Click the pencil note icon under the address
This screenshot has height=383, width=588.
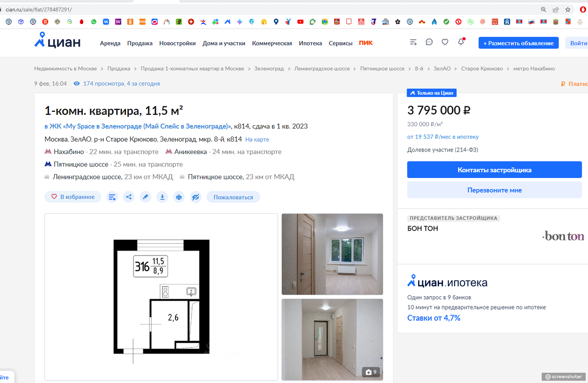pos(145,197)
